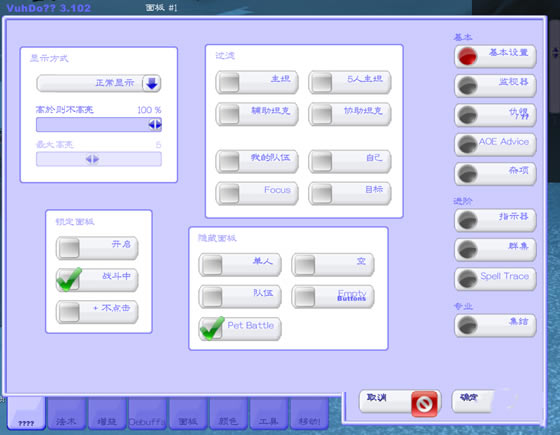
Task: Toggle the 主坦 filter checkbox
Action: click(x=229, y=82)
